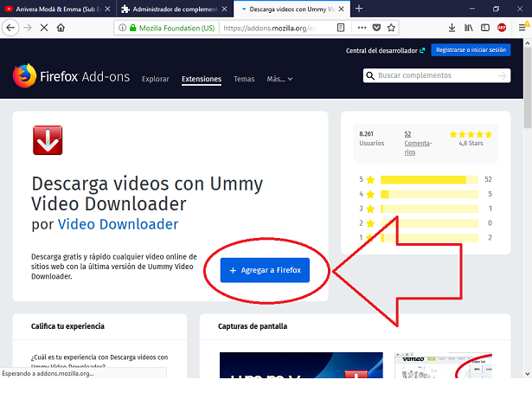Close the Administrador de complementos tab
This screenshot has height=399, width=532.
coord(224,10)
